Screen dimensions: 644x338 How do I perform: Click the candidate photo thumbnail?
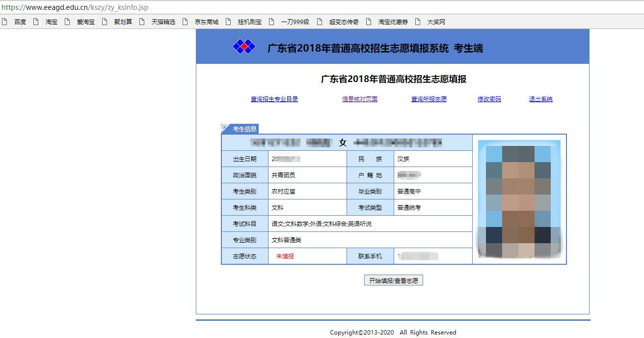pos(519,199)
